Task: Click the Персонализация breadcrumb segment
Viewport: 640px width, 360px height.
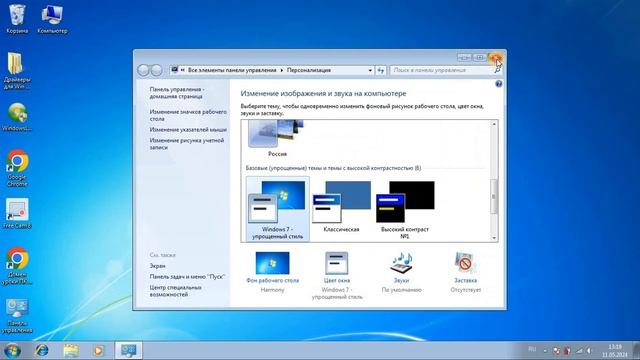Action: [x=309, y=70]
